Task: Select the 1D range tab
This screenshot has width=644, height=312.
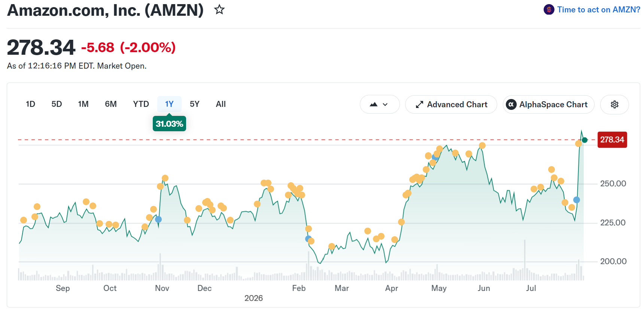Action: coord(30,104)
